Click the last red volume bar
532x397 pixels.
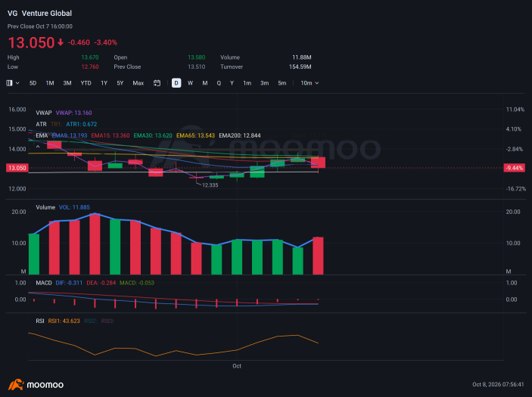click(x=319, y=256)
